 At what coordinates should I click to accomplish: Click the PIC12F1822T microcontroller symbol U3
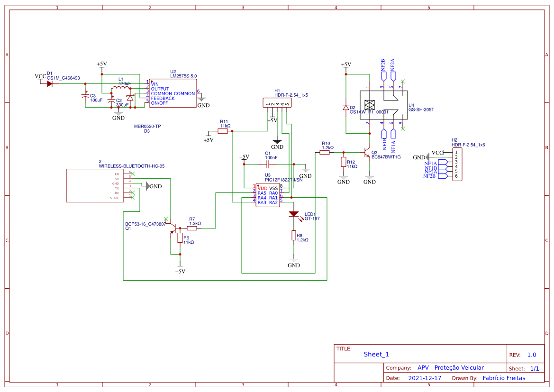coord(268,194)
